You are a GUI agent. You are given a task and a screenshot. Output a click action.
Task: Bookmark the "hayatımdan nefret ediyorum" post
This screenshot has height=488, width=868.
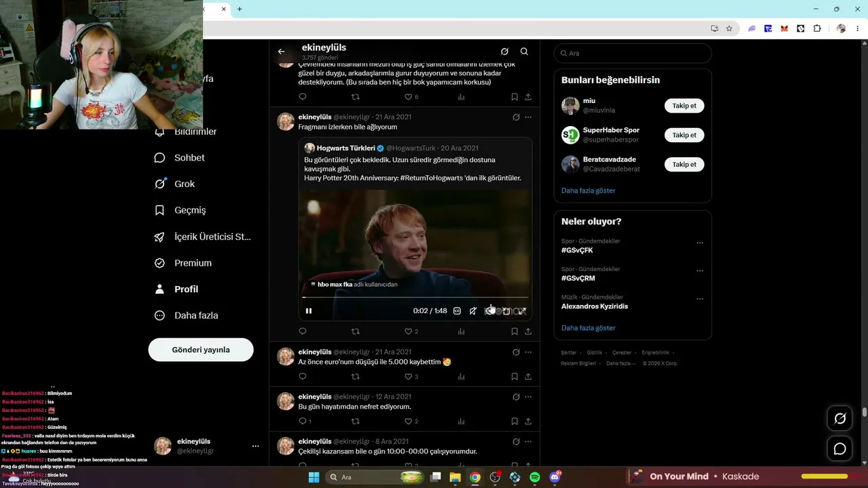[515, 421]
